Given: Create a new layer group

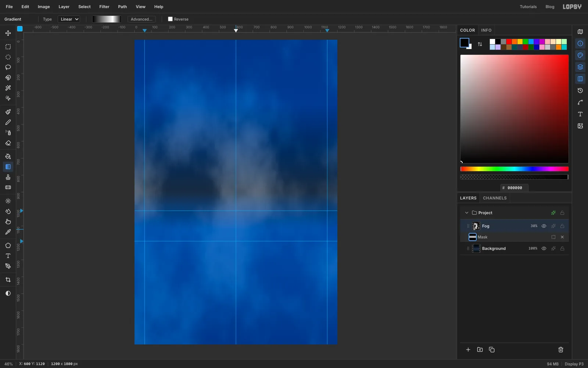Looking at the screenshot, I should click(480, 350).
